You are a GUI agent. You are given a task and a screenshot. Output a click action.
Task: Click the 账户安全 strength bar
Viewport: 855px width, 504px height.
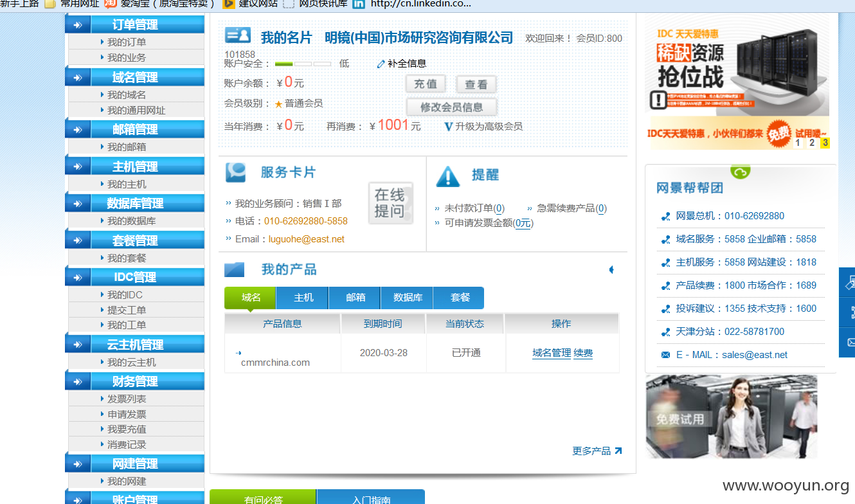click(x=303, y=64)
